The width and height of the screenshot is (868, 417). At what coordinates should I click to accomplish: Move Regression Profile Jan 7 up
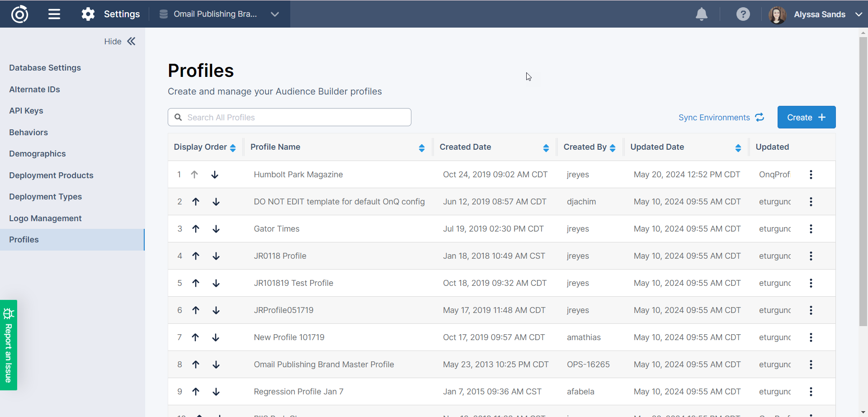click(x=195, y=392)
